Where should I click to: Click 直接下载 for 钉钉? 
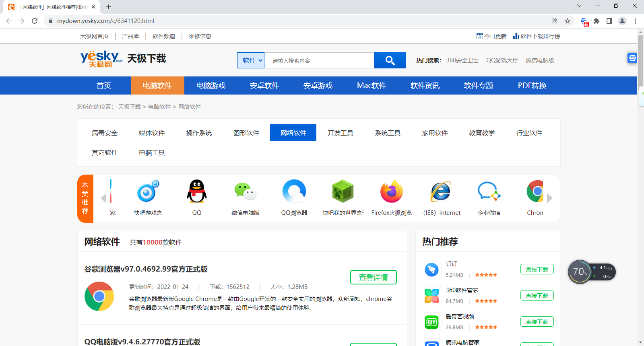pyautogui.click(x=537, y=270)
